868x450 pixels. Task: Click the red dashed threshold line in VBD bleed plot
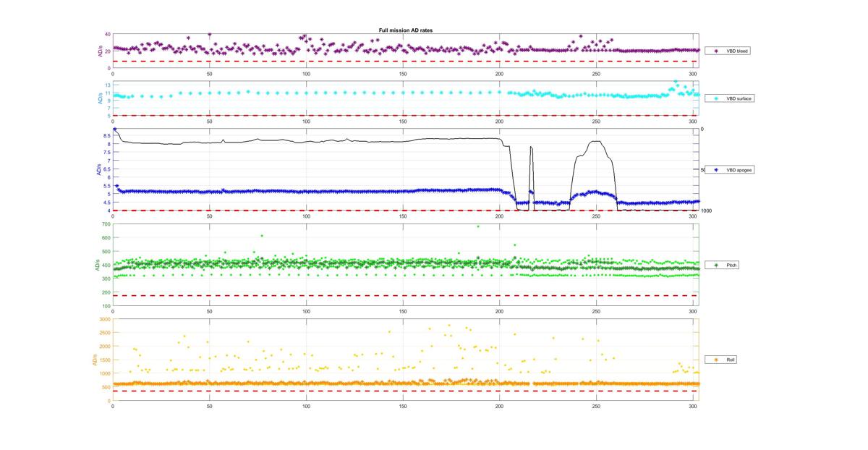405,61
